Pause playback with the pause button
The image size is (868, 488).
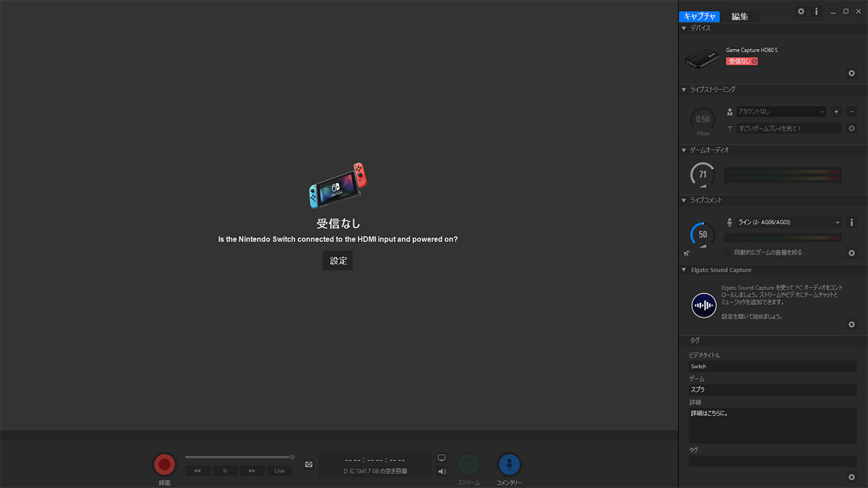coord(225,470)
